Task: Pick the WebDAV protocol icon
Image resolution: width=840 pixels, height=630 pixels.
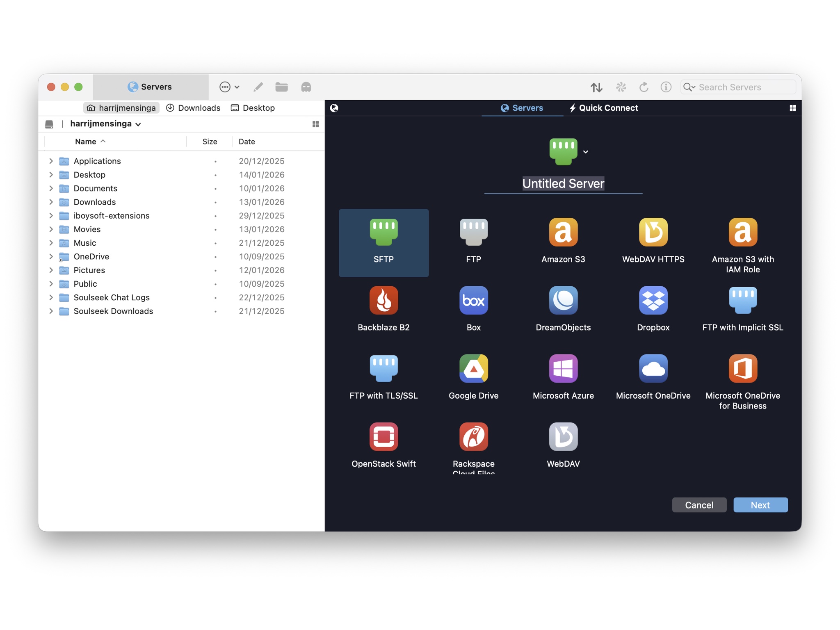Action: coord(563,436)
